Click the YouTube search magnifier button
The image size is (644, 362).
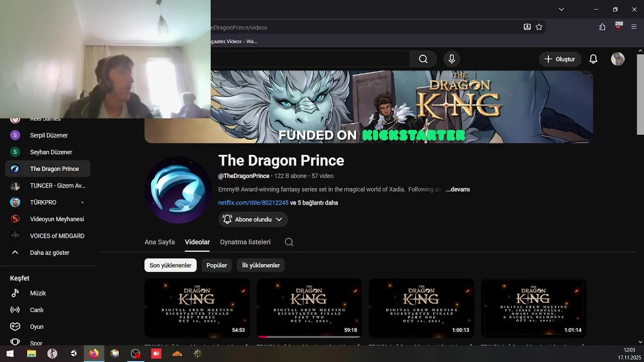tap(423, 59)
